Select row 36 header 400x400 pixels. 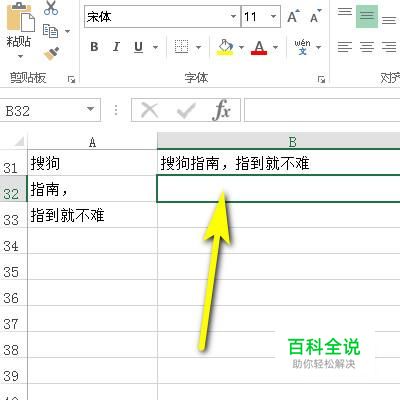13,293
